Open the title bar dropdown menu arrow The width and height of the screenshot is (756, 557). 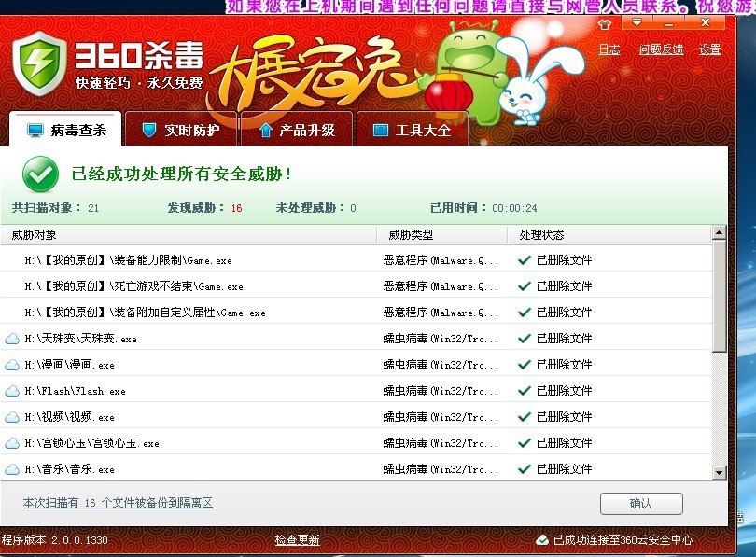pos(637,22)
